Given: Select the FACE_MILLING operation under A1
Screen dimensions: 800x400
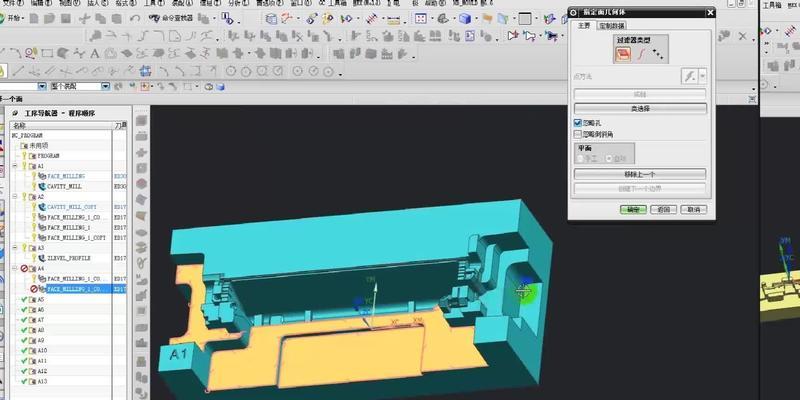Looking at the screenshot, I should (x=66, y=176).
